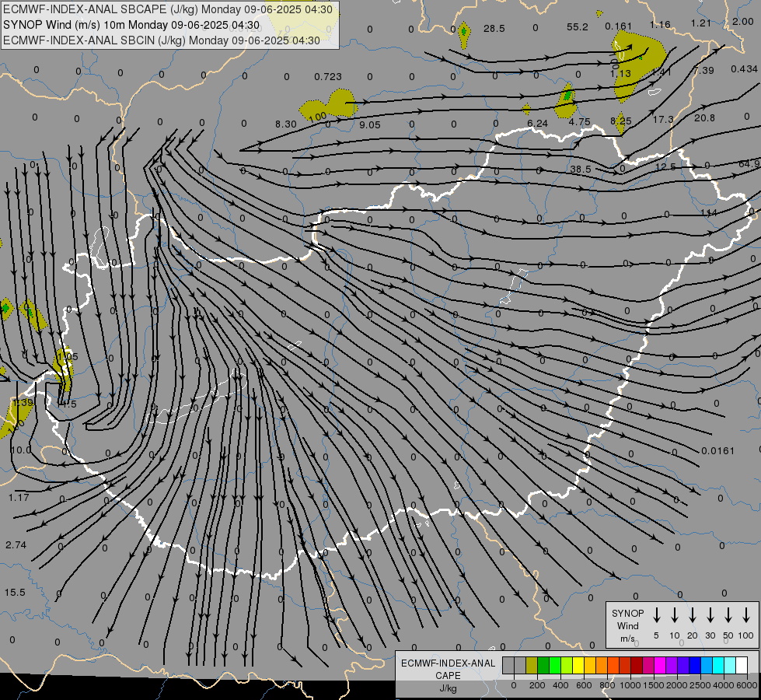Select the dark red swatch before 1500
This screenshot has width=761, height=700.
click(637, 665)
